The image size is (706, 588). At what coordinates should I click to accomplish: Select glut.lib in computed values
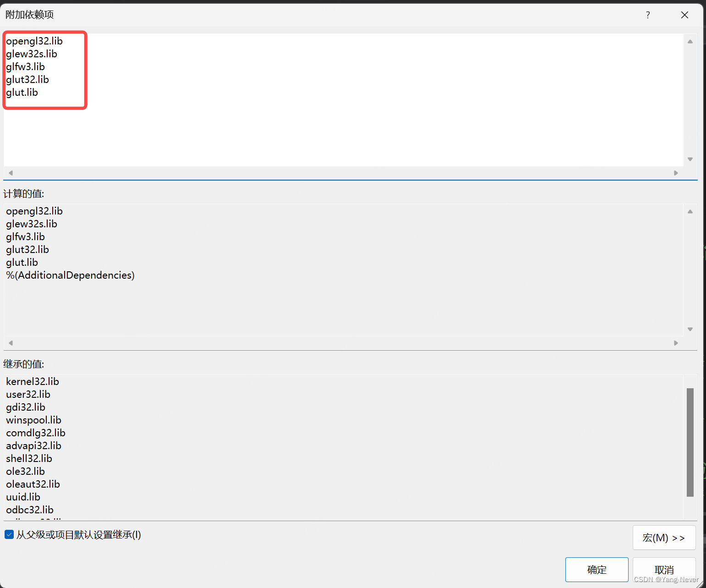click(x=22, y=263)
